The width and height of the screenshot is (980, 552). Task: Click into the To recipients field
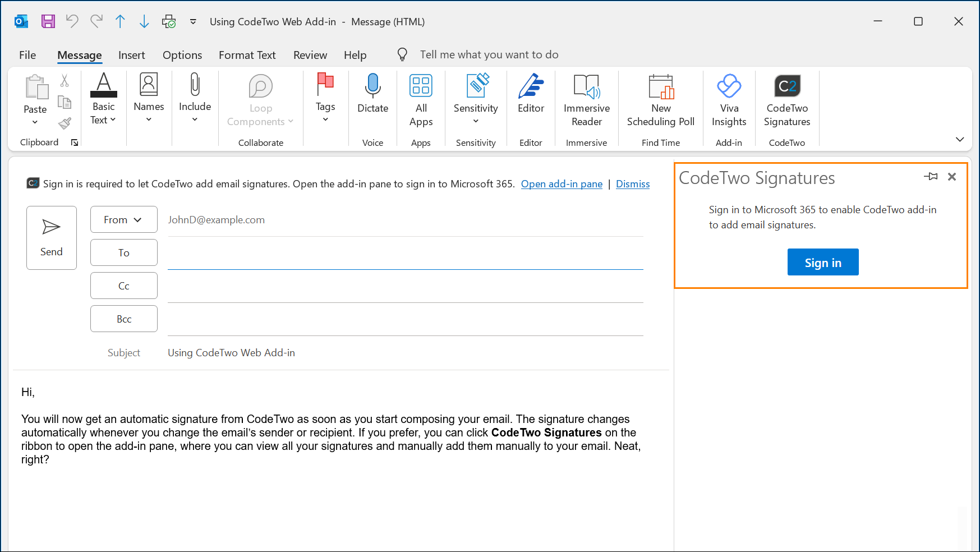(x=405, y=254)
